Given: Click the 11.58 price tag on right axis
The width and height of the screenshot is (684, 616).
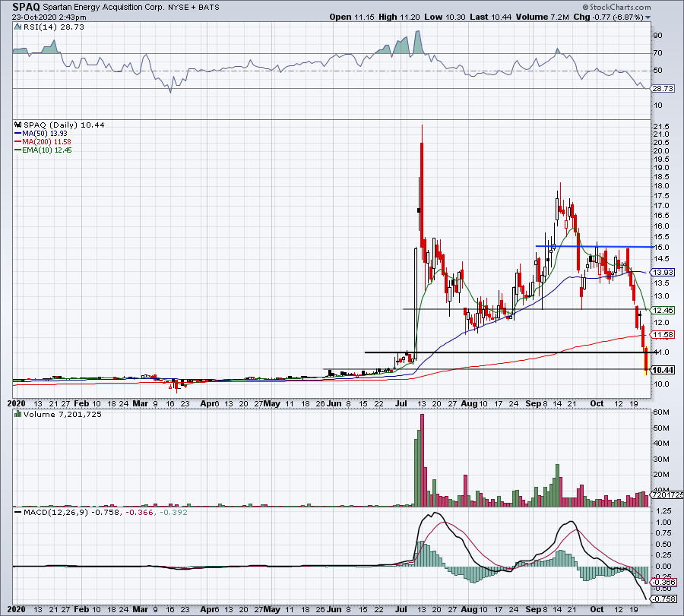Looking at the screenshot, I should click(663, 334).
